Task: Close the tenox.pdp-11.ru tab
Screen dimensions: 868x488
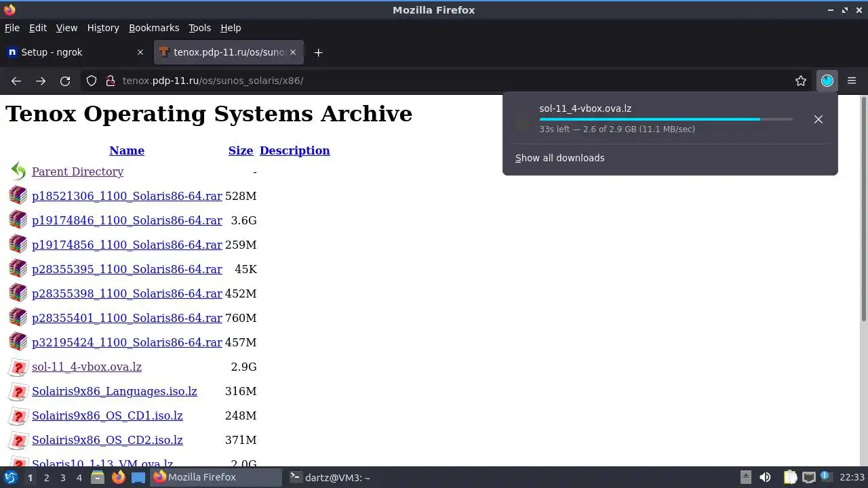Action: click(293, 52)
